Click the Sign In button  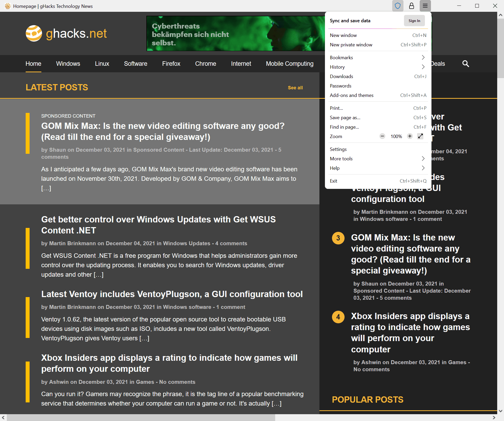(x=414, y=21)
